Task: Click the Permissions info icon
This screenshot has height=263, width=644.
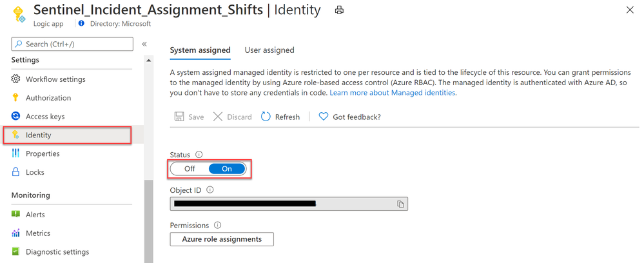Action: [x=218, y=225]
